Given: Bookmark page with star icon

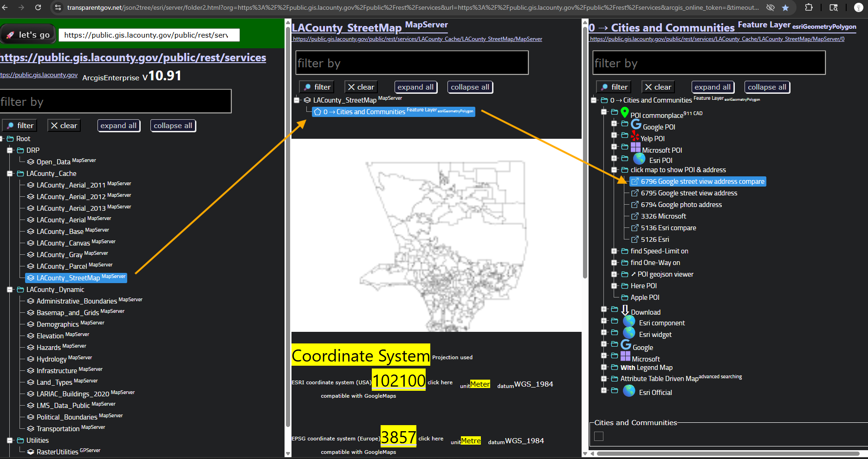Looking at the screenshot, I should [x=785, y=7].
